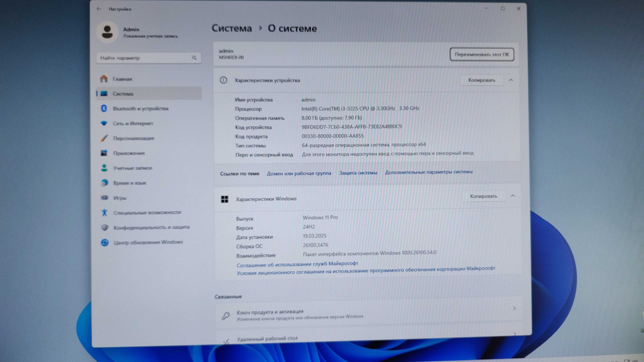
Task: Open Игры settings
Action: pos(149,198)
